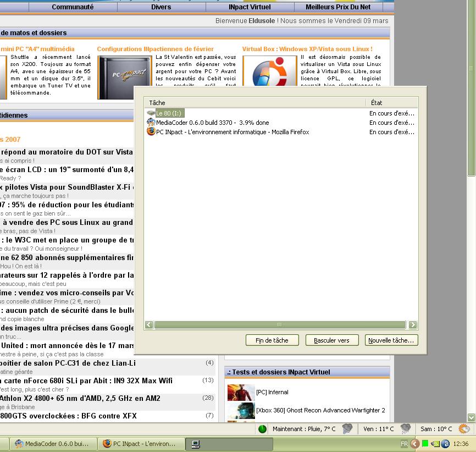Click the blue 'a' system tray icon
Screen dimensions: 476x452
[445, 444]
